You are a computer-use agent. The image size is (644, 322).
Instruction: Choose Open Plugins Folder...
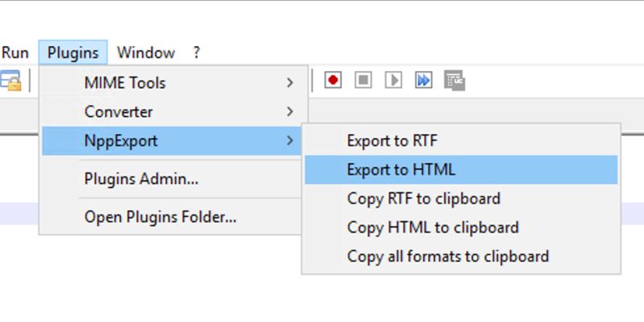tap(172, 217)
